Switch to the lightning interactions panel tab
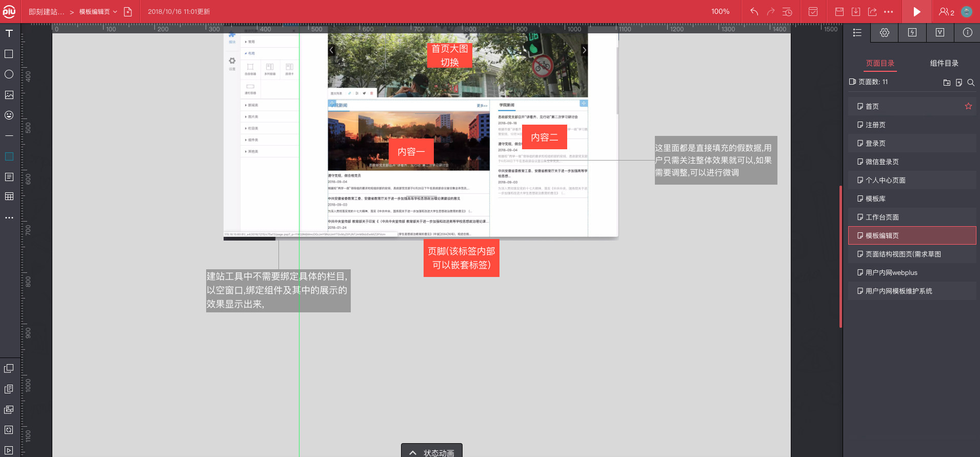The height and width of the screenshot is (457, 980). tap(912, 32)
